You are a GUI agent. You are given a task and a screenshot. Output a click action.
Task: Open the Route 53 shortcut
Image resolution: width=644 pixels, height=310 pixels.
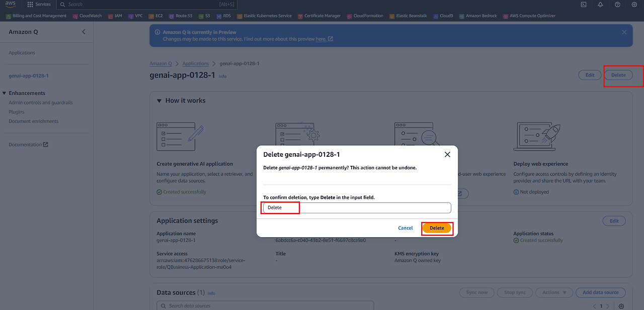[x=180, y=16]
